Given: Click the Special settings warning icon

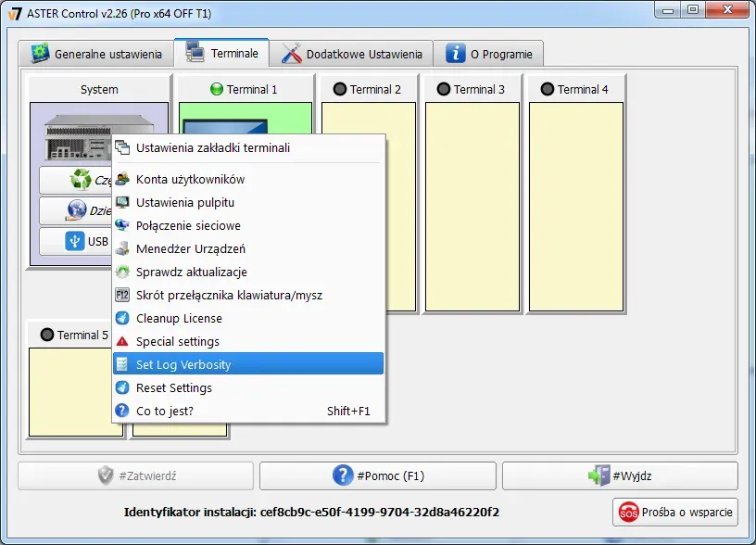Looking at the screenshot, I should coord(122,341).
